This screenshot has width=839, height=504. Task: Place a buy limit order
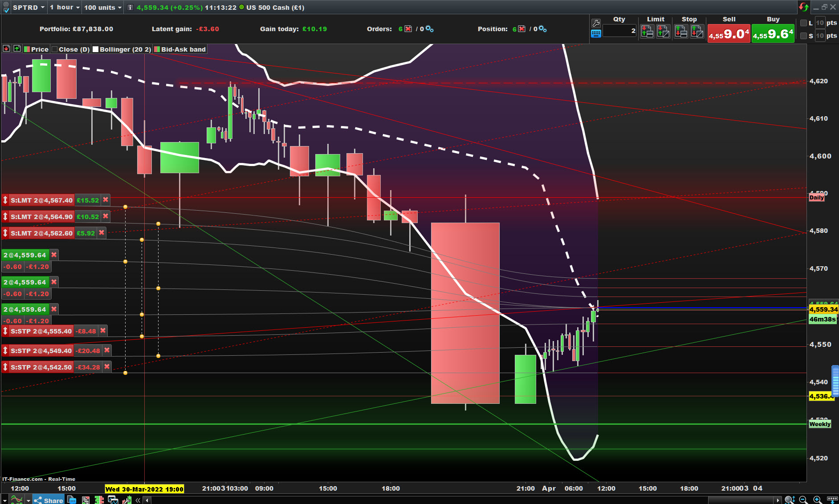pyautogui.click(x=647, y=31)
